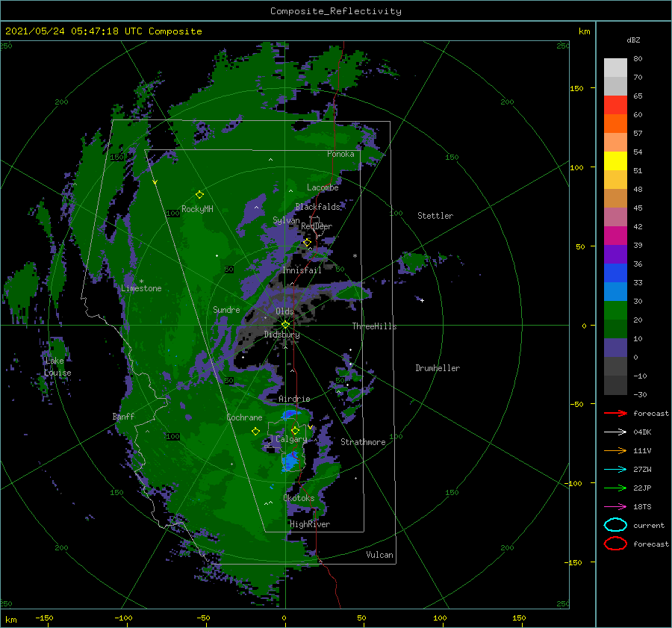Click the blue reflectivity echo south of Airdrie
This screenshot has width=672, height=628.
point(290,414)
